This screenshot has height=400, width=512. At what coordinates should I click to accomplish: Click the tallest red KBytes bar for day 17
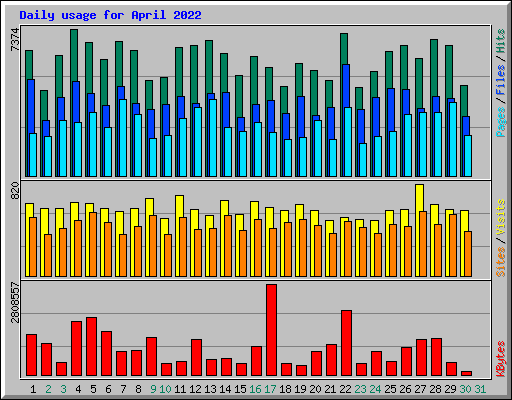pyautogui.click(x=271, y=330)
